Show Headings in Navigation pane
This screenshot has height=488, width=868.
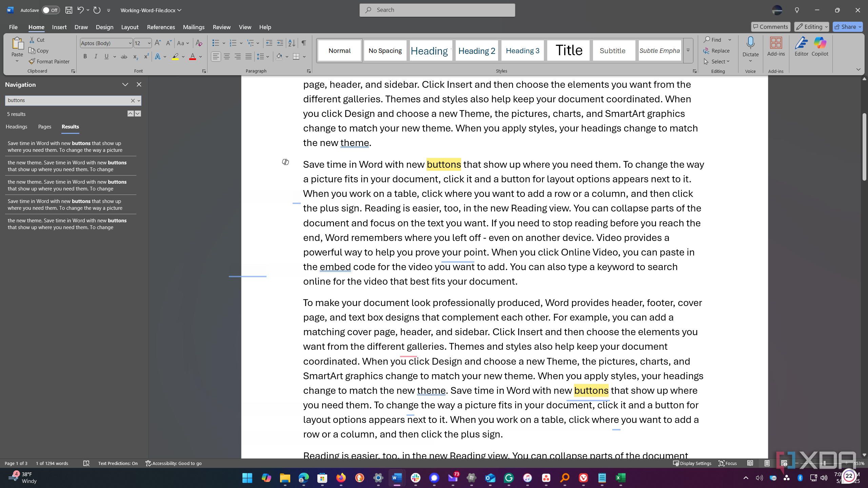point(17,126)
